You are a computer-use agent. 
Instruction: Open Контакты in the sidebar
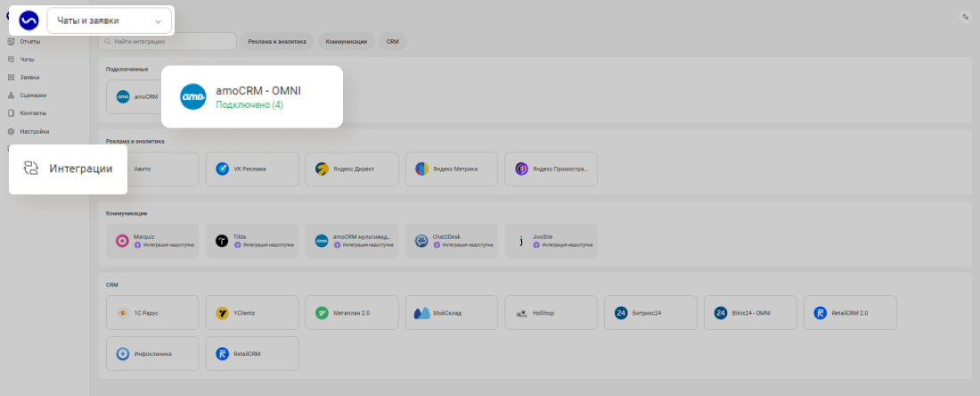[x=32, y=113]
